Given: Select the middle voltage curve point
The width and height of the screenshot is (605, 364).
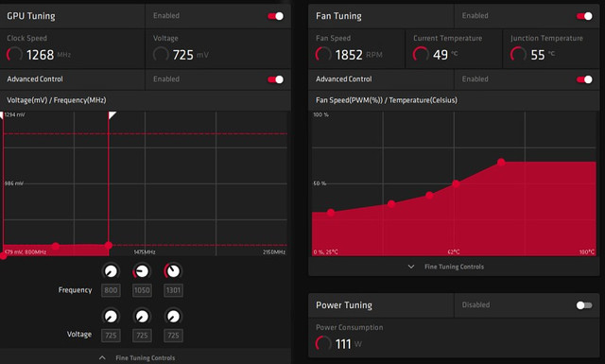Looking at the screenshot, I should pos(56,246).
